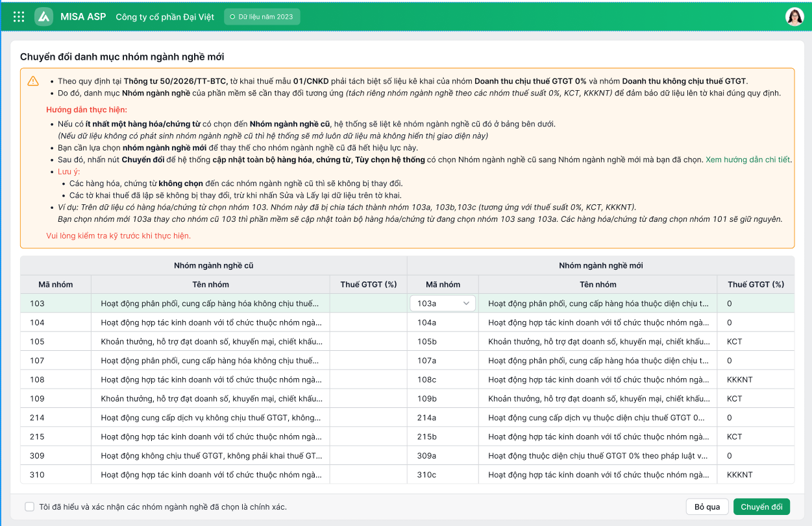This screenshot has width=812, height=526.
Task: Select the row with old group 214
Action: coord(407,418)
